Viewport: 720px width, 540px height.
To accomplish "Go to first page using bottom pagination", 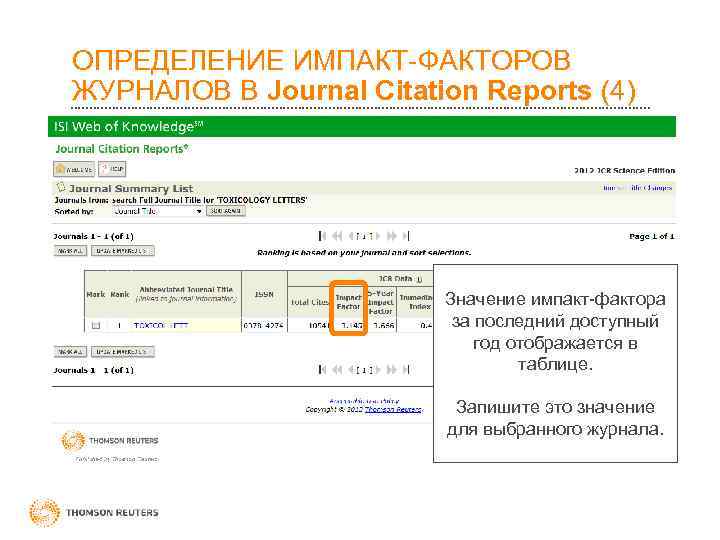I will [322, 370].
